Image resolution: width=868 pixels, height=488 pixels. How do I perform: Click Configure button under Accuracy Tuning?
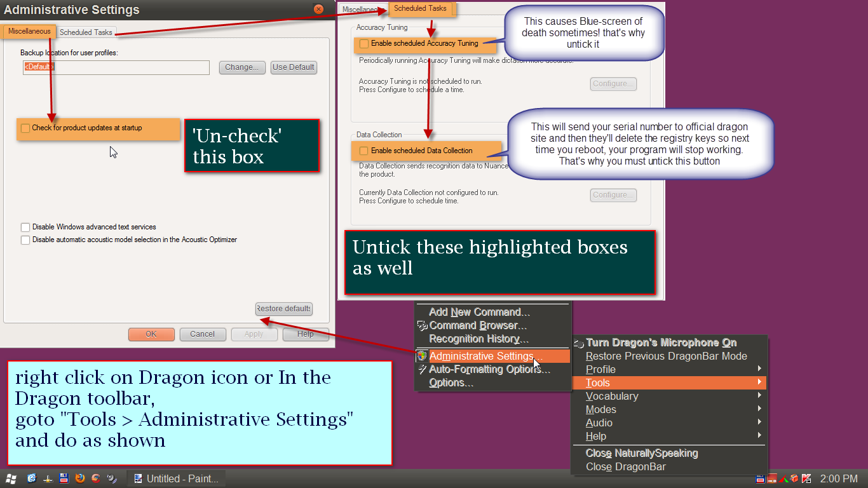[x=613, y=84]
